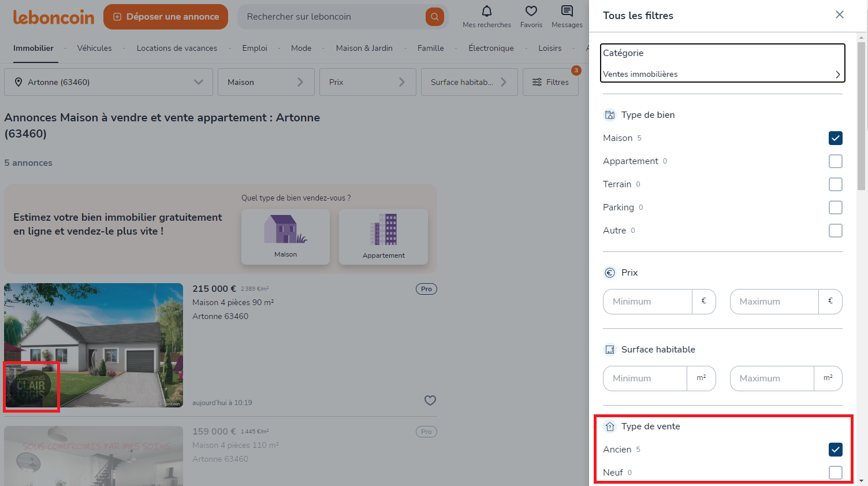Select the Emploi tab
Viewport: 868px width, 486px height.
(x=255, y=49)
